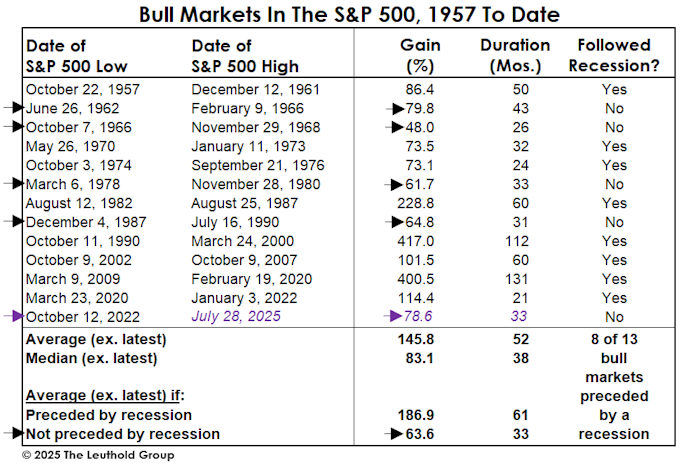The height and width of the screenshot is (463, 680).
Task: Click the arrow beside June 26, 1962
Action: [13, 109]
